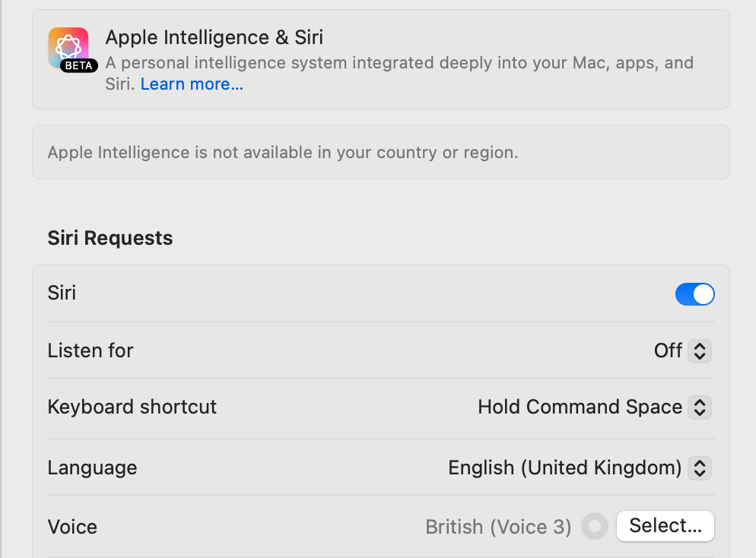
Task: Open the Language chevron popup
Action: click(700, 468)
